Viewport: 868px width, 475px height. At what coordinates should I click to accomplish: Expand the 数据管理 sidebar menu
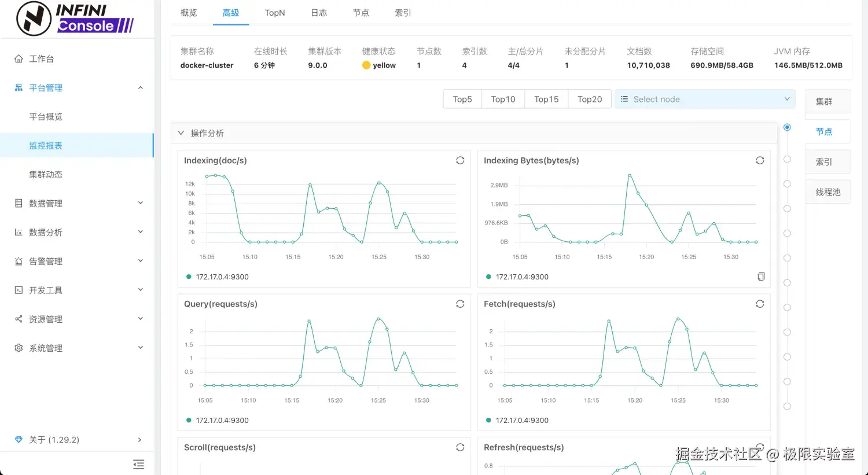pos(78,203)
